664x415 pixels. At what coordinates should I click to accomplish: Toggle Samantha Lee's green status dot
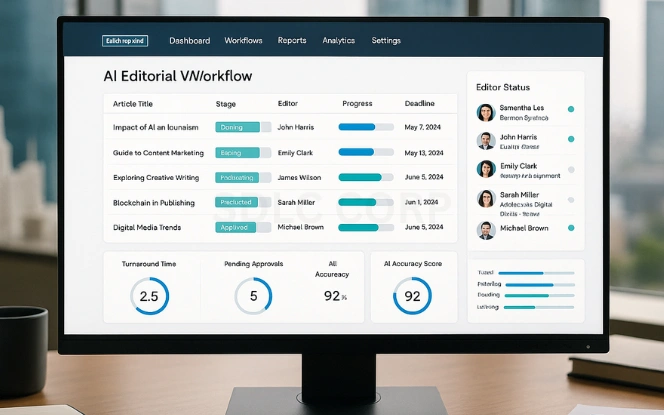click(x=571, y=109)
